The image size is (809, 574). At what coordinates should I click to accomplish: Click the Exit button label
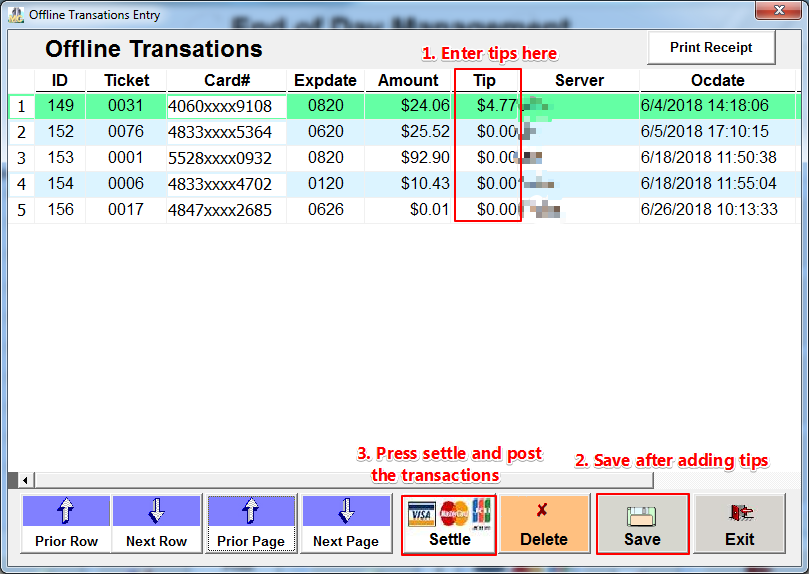point(739,539)
